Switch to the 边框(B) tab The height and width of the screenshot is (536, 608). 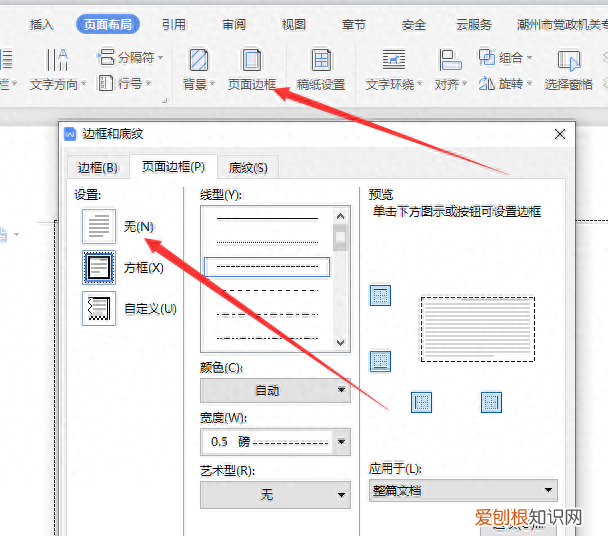click(98, 168)
